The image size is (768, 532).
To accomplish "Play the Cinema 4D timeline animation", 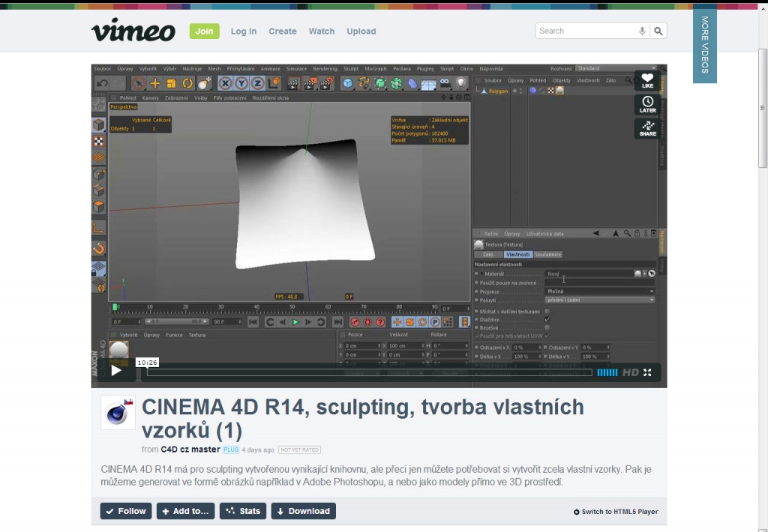I will pos(295,322).
